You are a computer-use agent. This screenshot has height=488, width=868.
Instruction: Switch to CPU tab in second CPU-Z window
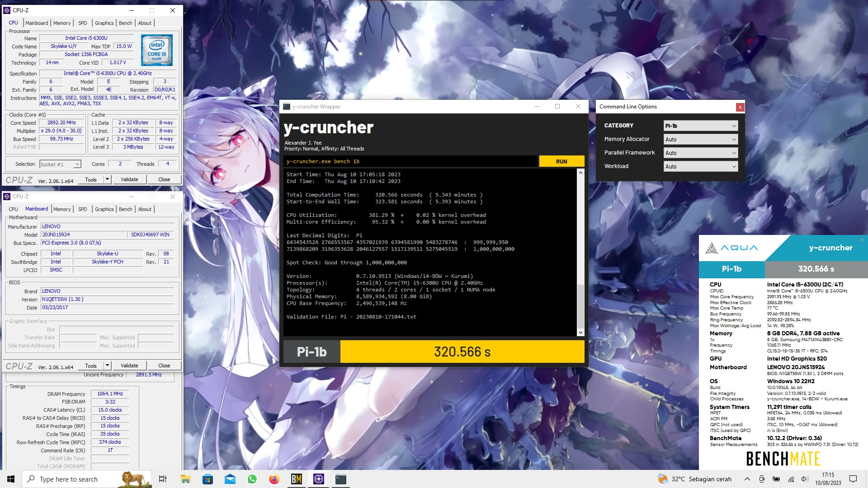[14, 209]
